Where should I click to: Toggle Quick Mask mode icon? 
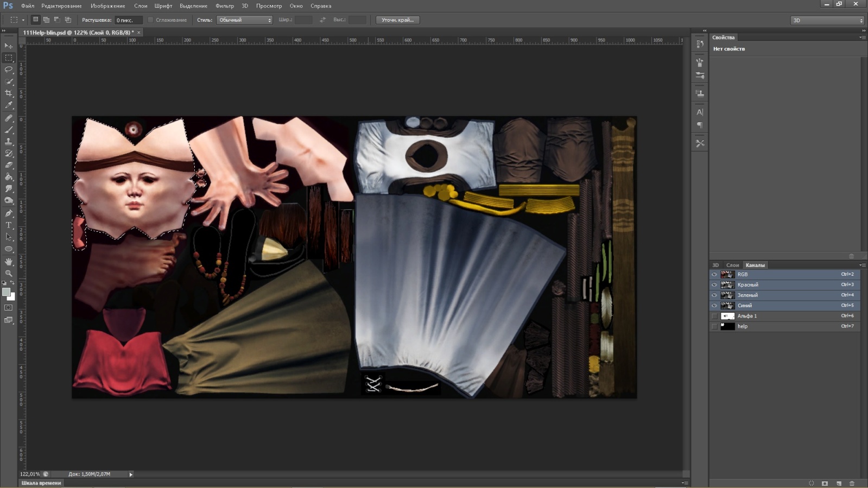[9, 308]
